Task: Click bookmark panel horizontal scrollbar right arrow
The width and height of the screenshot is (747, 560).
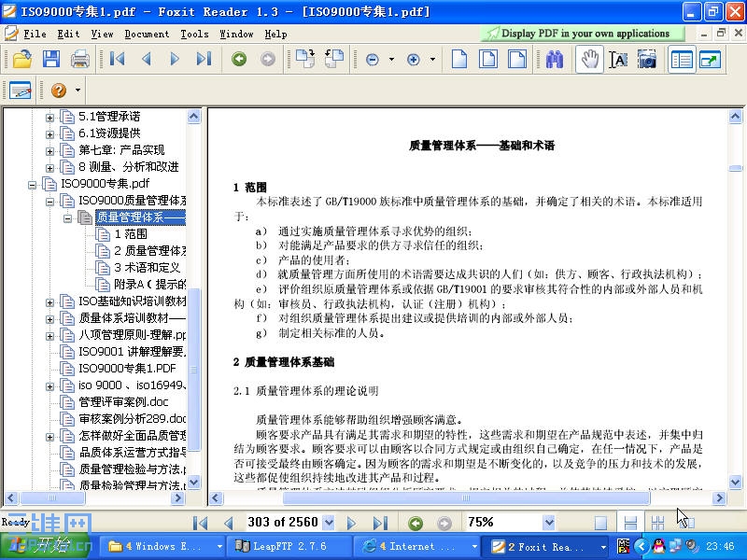Action: (177, 498)
